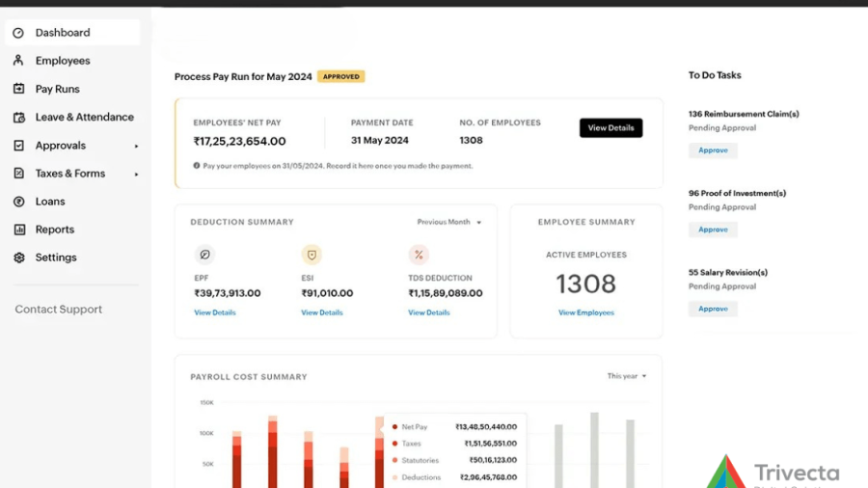868x488 pixels.
Task: Click the Dashboard icon in sidebar
Action: pyautogui.click(x=18, y=33)
